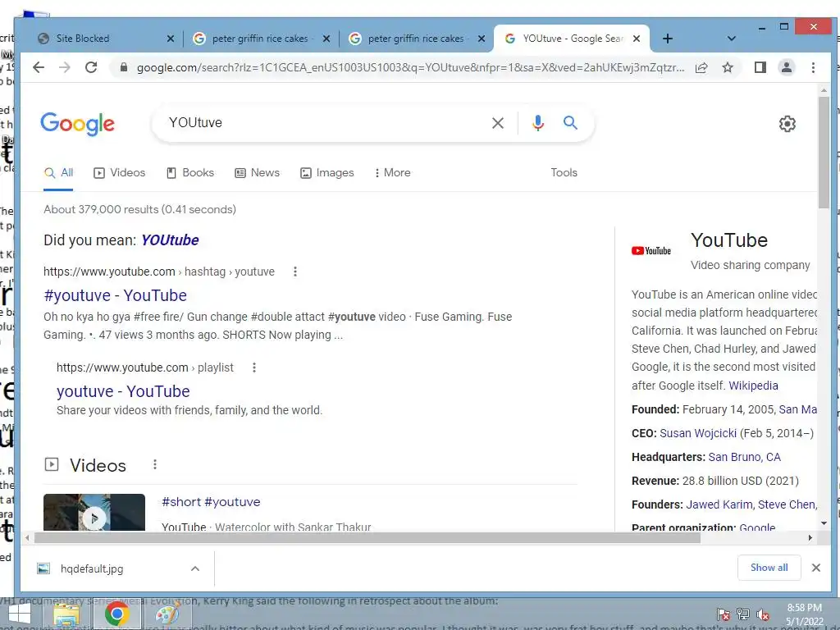Bookmark this tab with star icon
This screenshot has width=840, height=630.
point(727,67)
